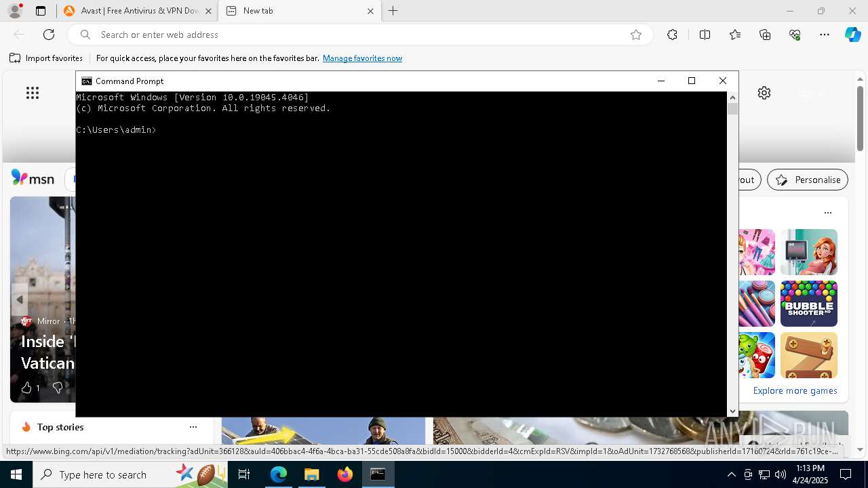Open the Copilot sidebar icon
The image size is (868, 488).
pyautogui.click(x=852, y=35)
